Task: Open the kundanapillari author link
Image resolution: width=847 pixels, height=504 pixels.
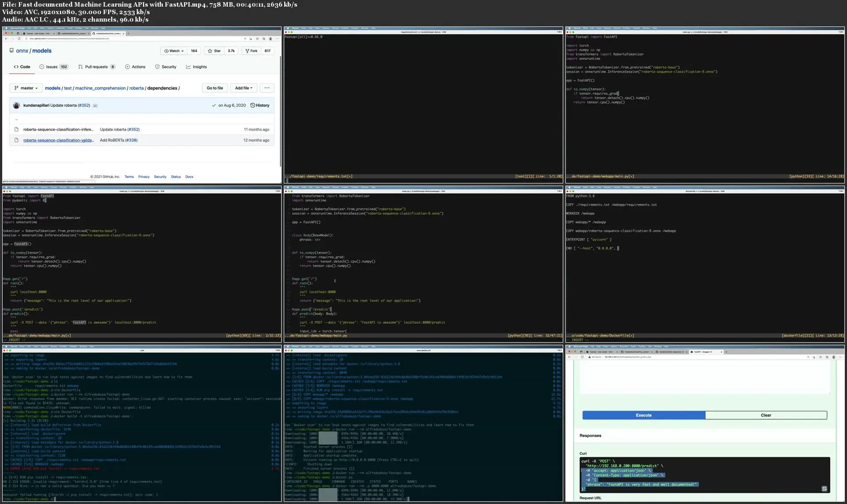Action: 36,105
